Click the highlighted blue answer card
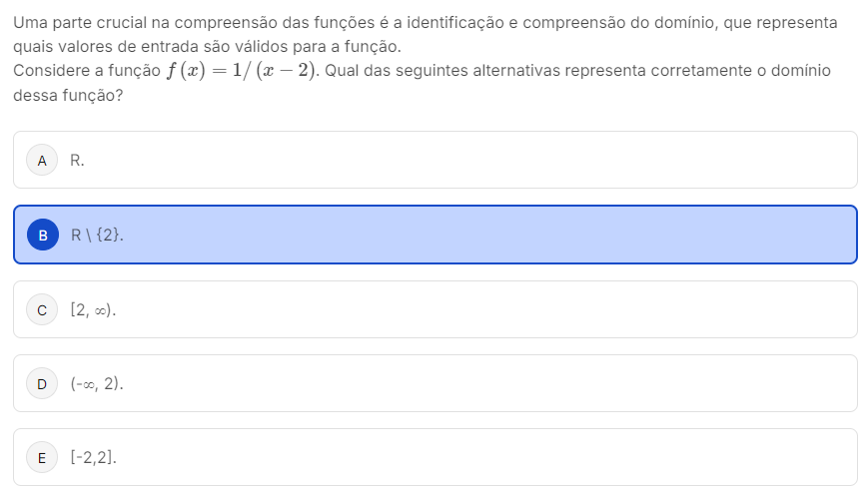The height and width of the screenshot is (497, 868). [x=435, y=235]
